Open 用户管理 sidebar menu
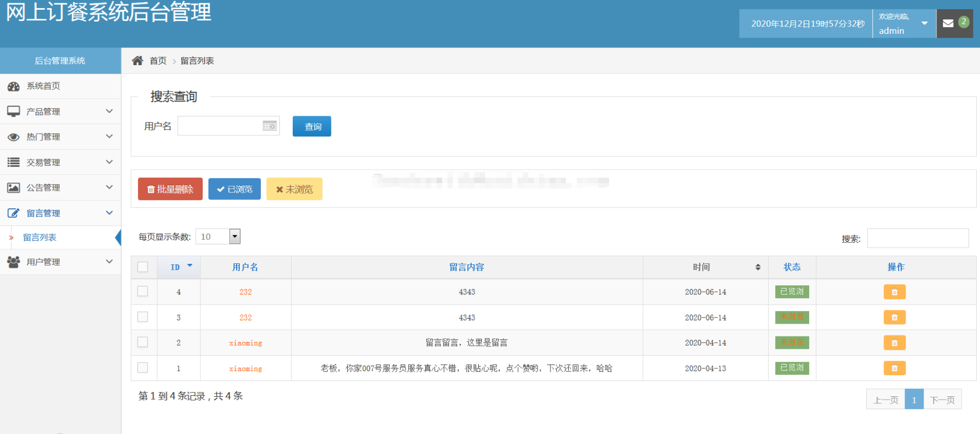980x434 pixels. tap(60, 262)
